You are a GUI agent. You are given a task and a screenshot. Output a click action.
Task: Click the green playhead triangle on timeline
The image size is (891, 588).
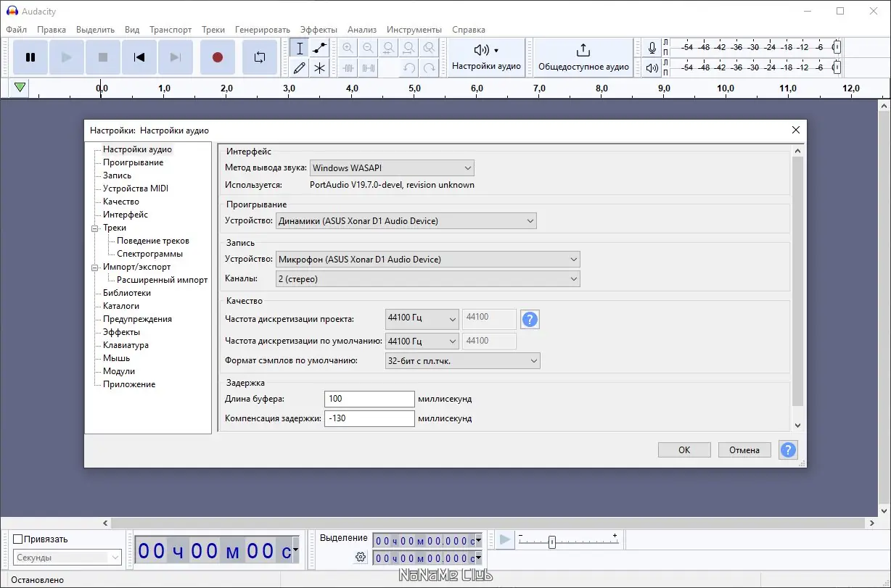coord(20,88)
